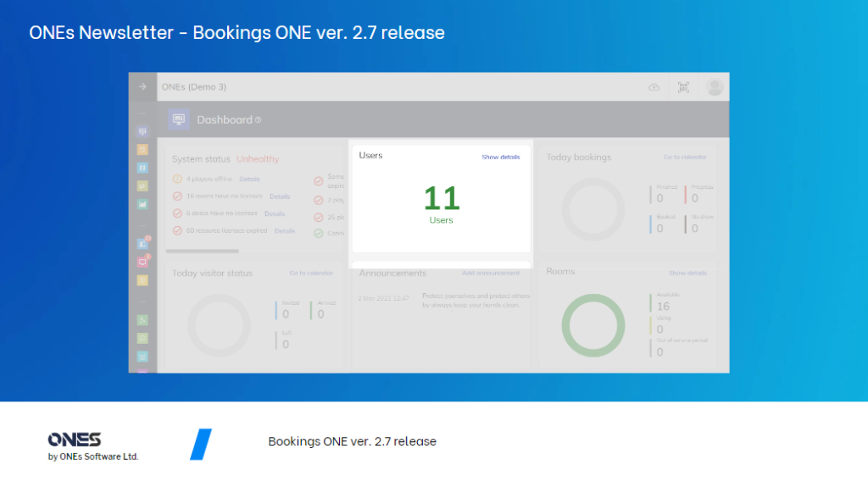Viewport: 868px width, 487px height.
Task: Click the Finished 0 bookings value
Action: point(659,198)
